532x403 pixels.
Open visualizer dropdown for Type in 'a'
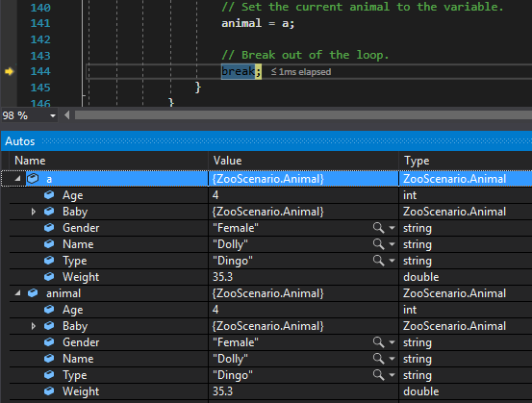click(x=392, y=261)
